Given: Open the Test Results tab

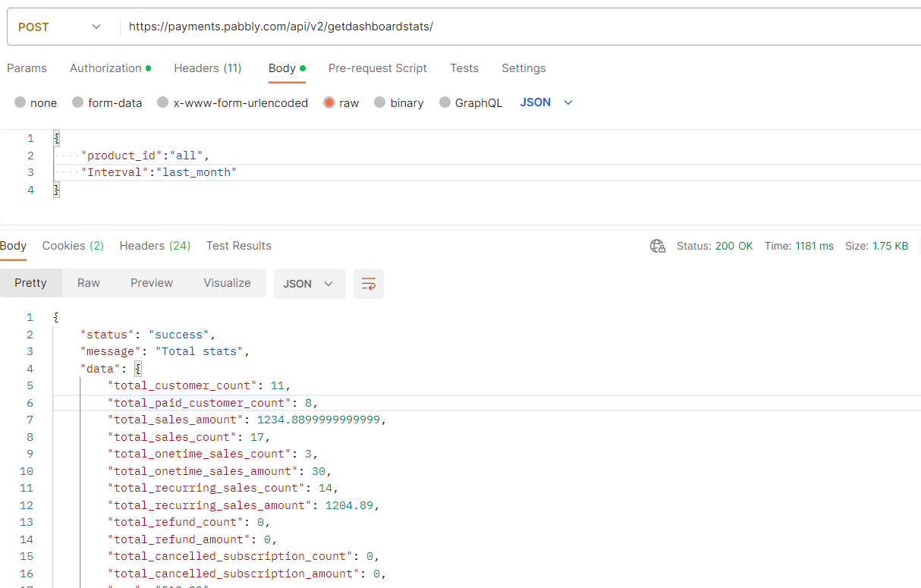Looking at the screenshot, I should coord(238,246).
